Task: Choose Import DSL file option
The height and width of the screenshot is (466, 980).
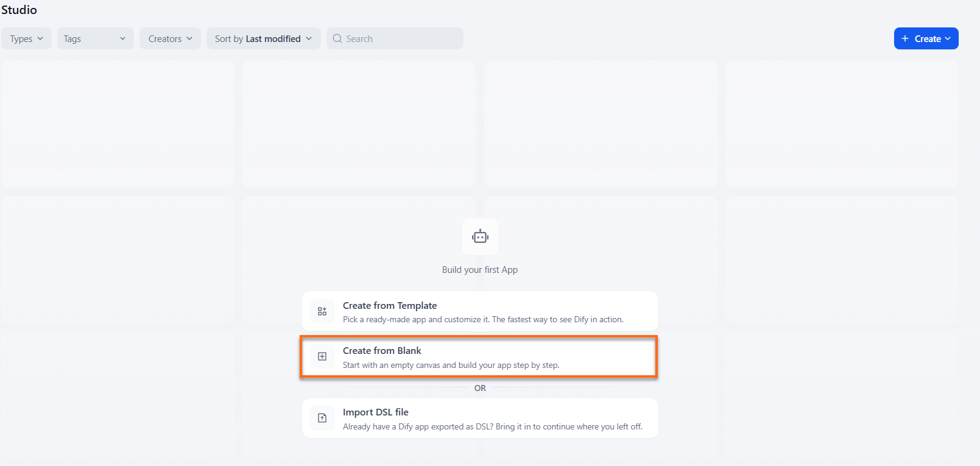Action: 480,418
